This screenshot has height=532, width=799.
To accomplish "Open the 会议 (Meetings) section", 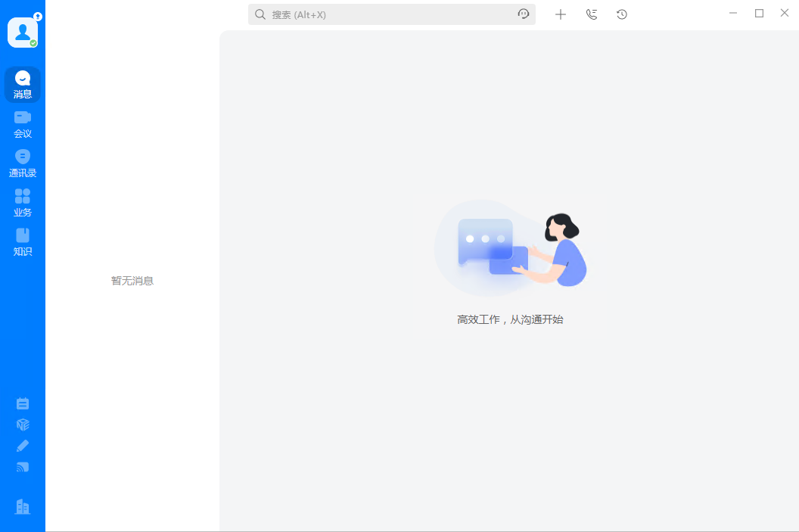I will click(23, 123).
